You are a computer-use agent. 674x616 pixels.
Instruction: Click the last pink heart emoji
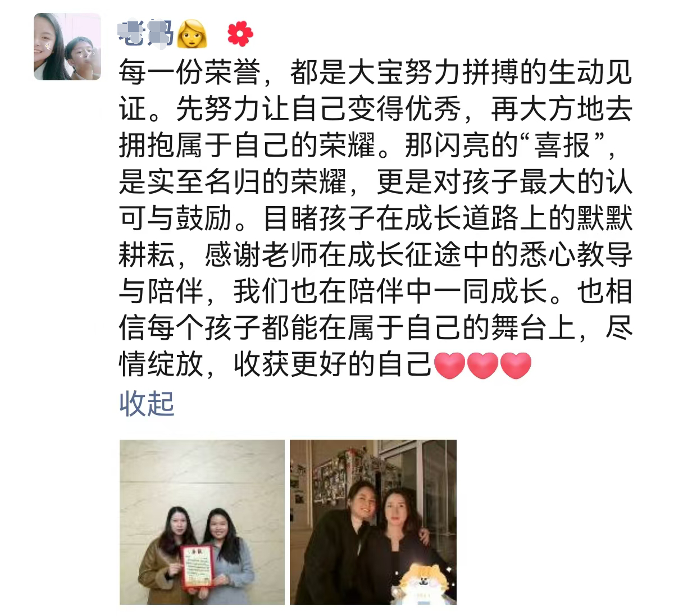point(516,366)
